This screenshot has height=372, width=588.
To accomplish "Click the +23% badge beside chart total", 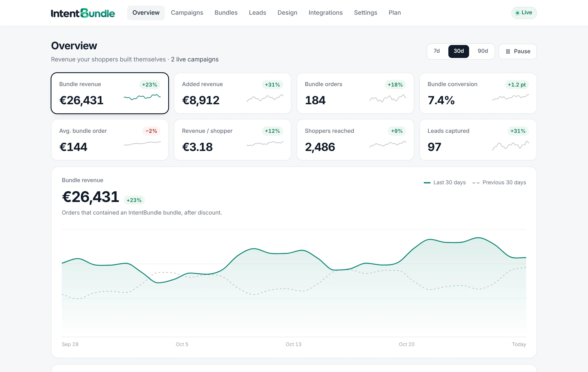I will (x=134, y=200).
